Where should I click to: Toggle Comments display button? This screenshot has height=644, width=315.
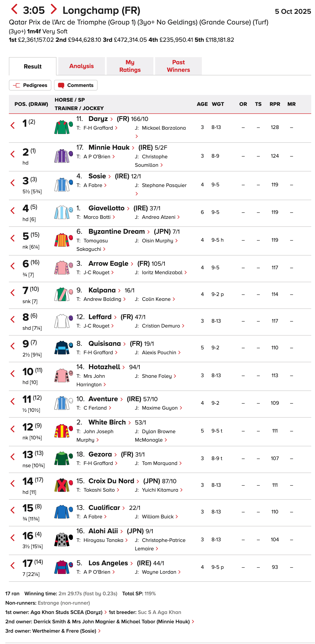pyautogui.click(x=76, y=85)
